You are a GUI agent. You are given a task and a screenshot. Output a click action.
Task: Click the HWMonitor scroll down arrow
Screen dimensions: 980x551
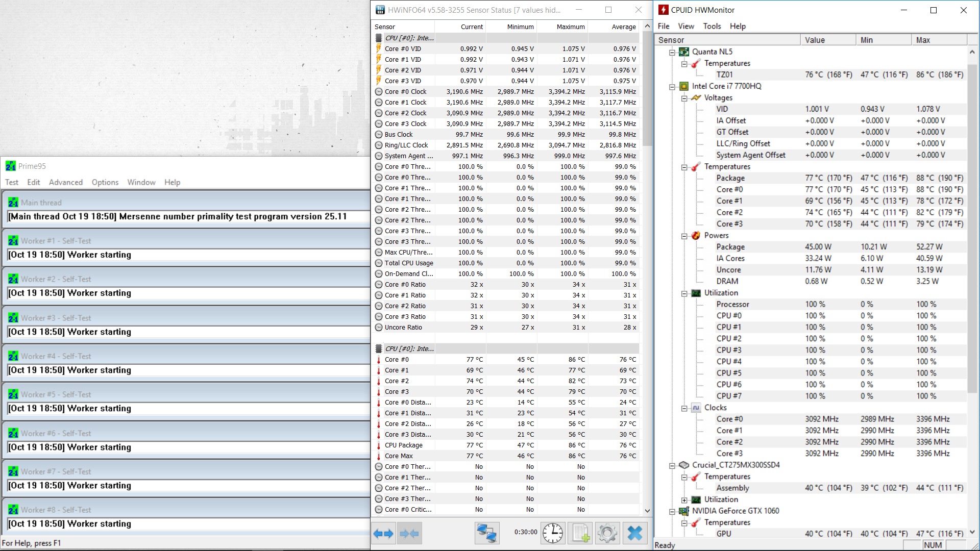(972, 532)
